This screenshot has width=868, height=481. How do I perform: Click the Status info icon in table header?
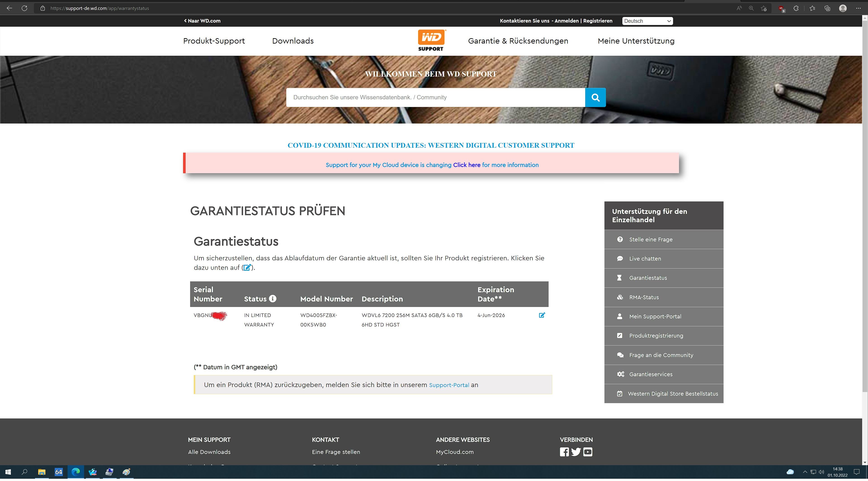point(273,299)
